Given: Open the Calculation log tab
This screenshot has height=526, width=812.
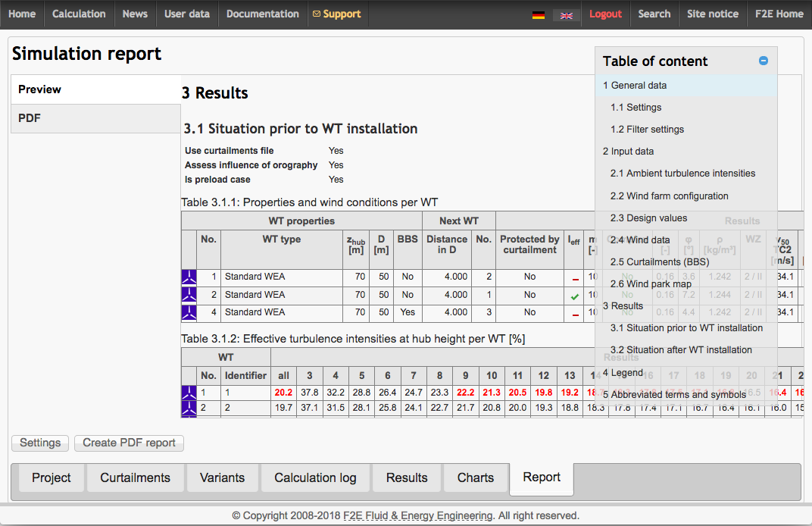Looking at the screenshot, I should point(315,477).
